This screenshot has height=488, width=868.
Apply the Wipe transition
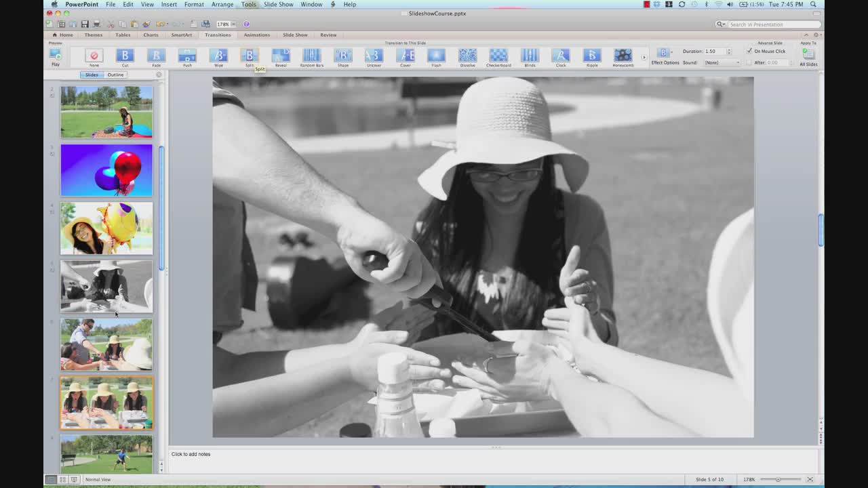coord(218,58)
